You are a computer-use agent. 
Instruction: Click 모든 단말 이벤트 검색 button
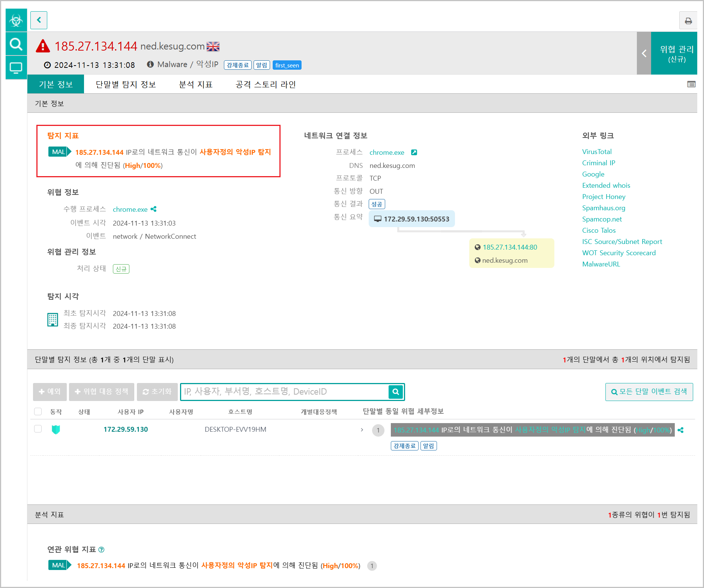point(649,392)
